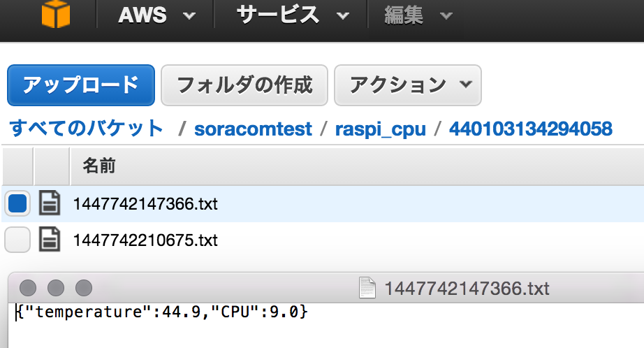Click the file icon for 1447742147366.txt
Screen dimensions: 644x348
point(50,203)
